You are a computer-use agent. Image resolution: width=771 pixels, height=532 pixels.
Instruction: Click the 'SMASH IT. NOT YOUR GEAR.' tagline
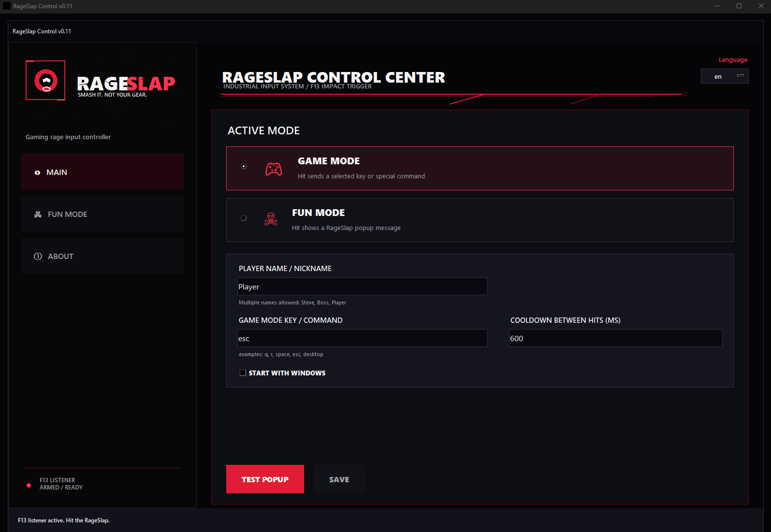coord(112,95)
